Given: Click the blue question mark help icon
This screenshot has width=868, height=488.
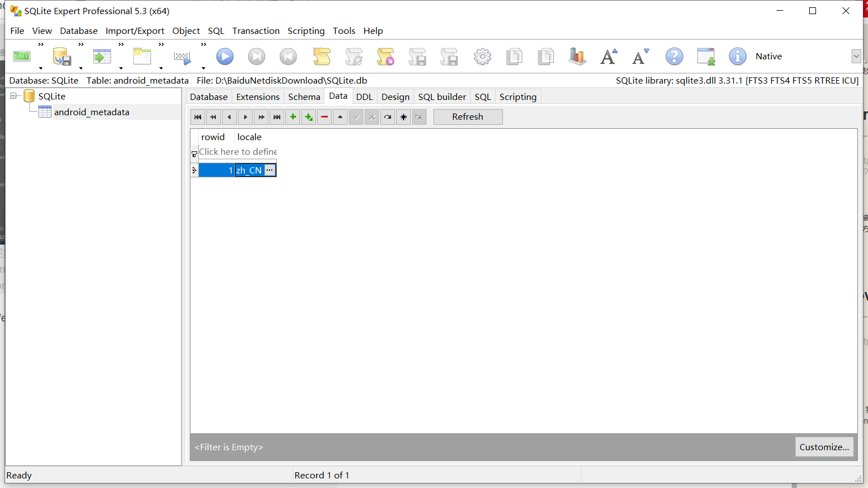Looking at the screenshot, I should point(674,56).
